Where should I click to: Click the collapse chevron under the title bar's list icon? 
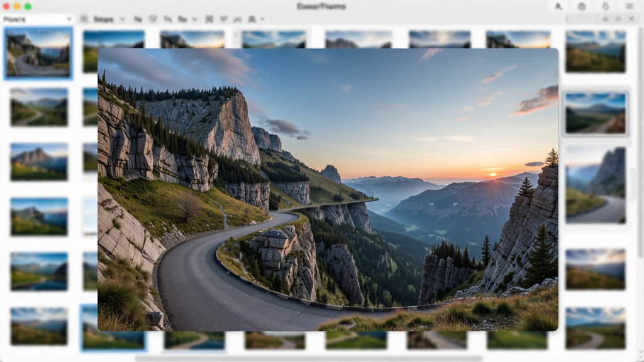[631, 19]
